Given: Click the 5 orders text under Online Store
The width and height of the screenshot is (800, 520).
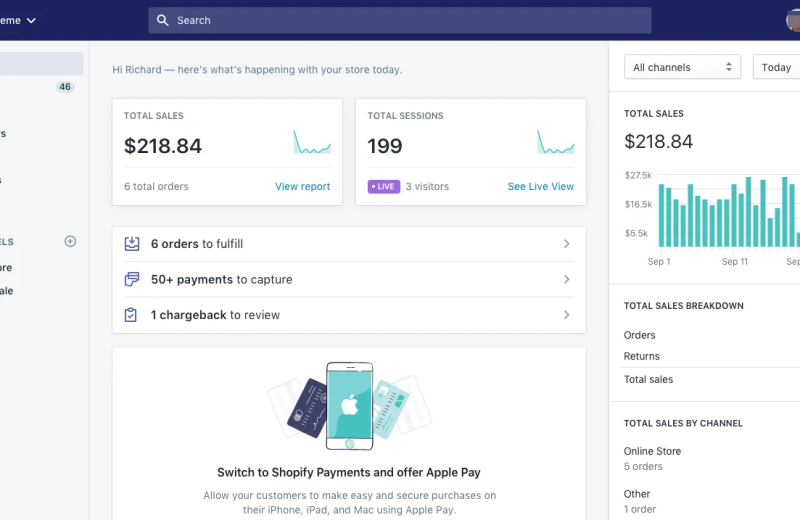Looking at the screenshot, I should click(x=643, y=466).
